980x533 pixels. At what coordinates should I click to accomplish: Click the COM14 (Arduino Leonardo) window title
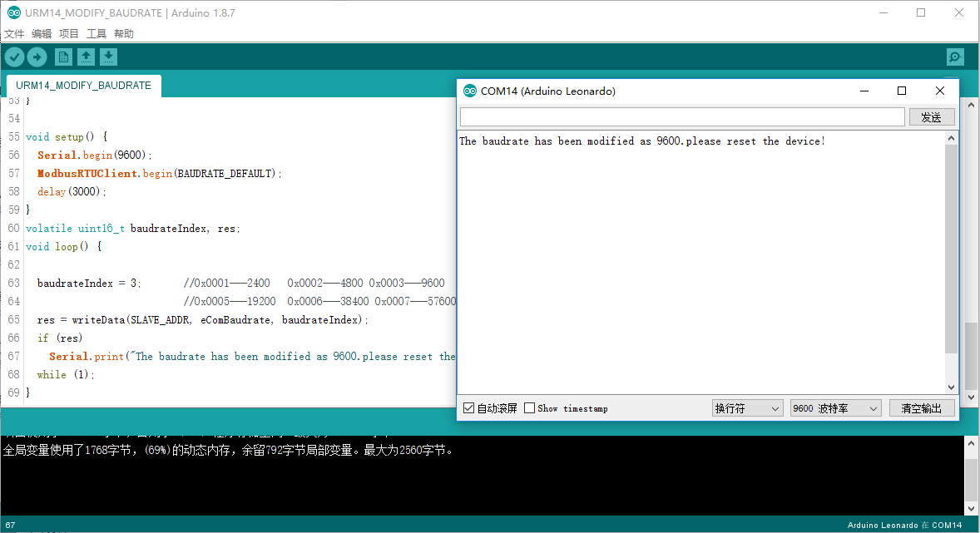(x=547, y=91)
